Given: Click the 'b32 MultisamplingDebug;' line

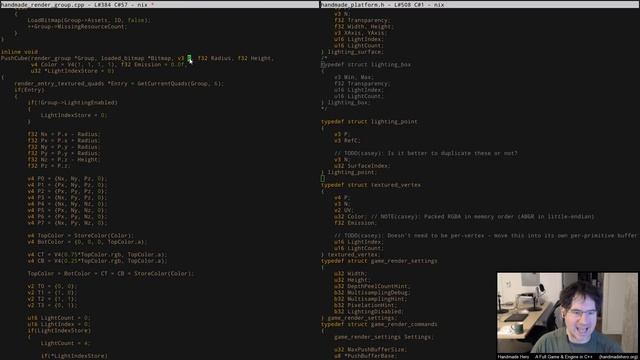Looking at the screenshot, I should click(x=372, y=293).
